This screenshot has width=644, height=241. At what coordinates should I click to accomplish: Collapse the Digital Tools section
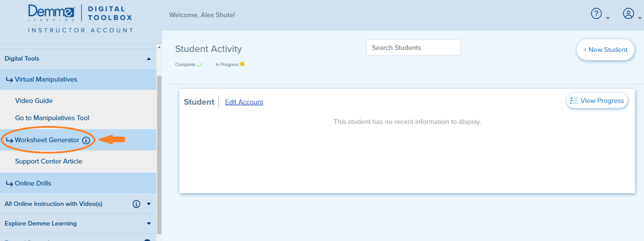(x=149, y=59)
